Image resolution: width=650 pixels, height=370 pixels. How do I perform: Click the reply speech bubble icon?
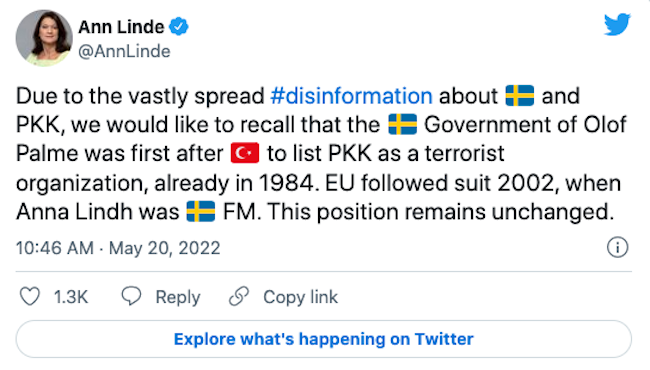click(x=131, y=296)
